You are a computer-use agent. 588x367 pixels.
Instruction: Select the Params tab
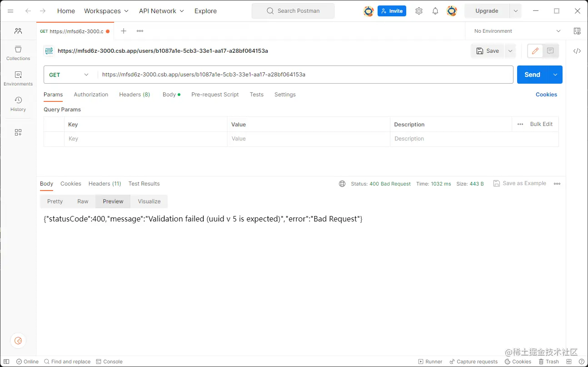point(53,95)
